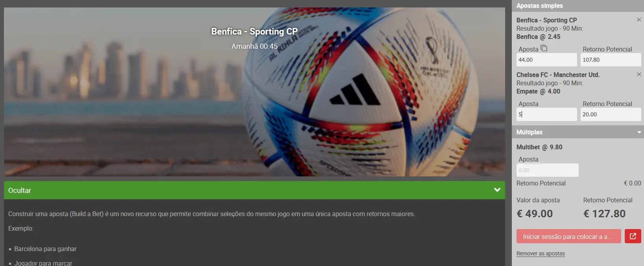Image resolution: width=644 pixels, height=266 pixels.
Task: Click the Ocultar label
Action: pyautogui.click(x=20, y=190)
